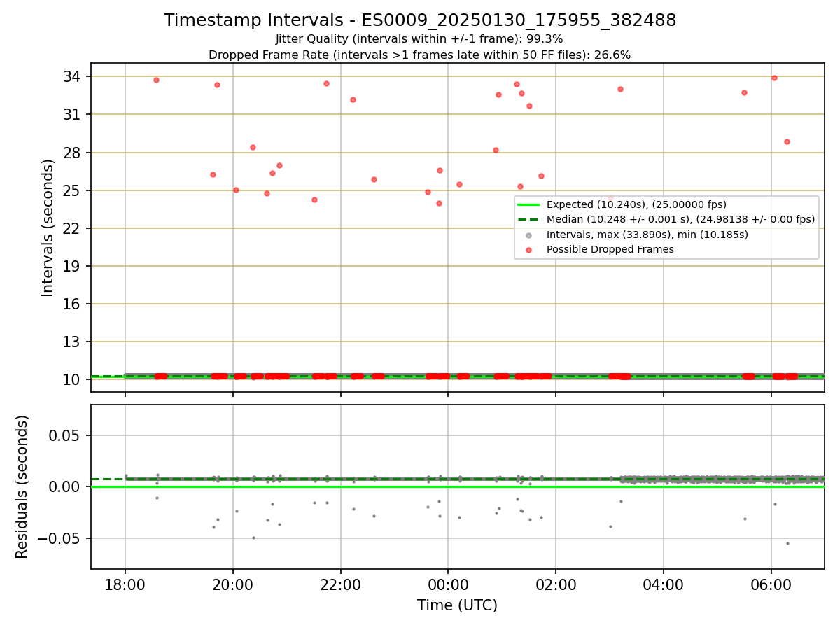Click the dashed green line sample in legend
Viewport: 840px width, 630px height.
(x=529, y=219)
